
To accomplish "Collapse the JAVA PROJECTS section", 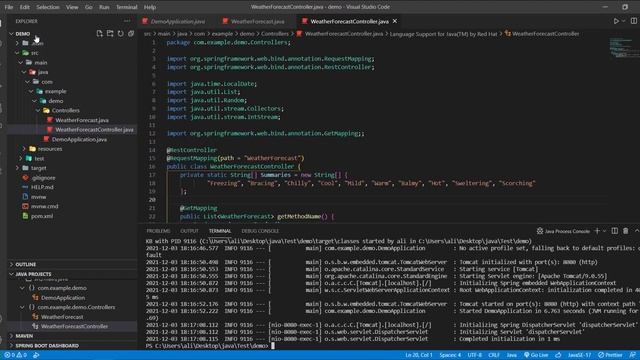I will 33,274.
